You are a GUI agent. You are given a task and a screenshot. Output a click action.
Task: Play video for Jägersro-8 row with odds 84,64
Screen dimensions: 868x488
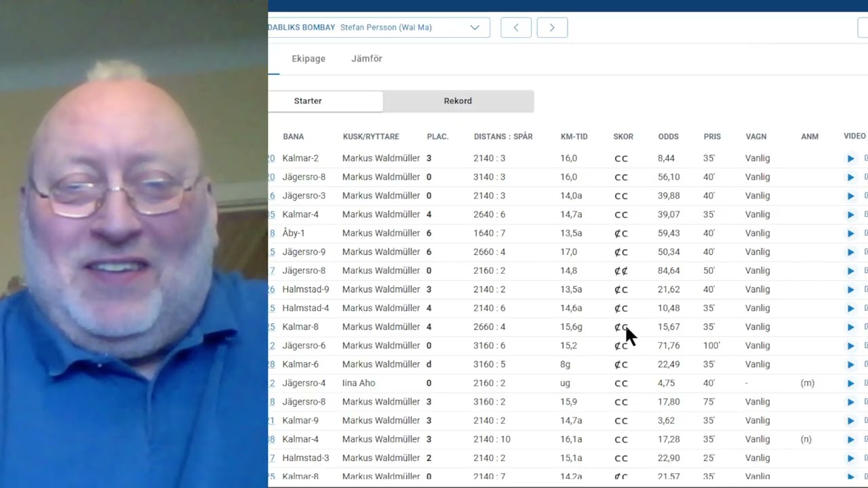tap(850, 271)
